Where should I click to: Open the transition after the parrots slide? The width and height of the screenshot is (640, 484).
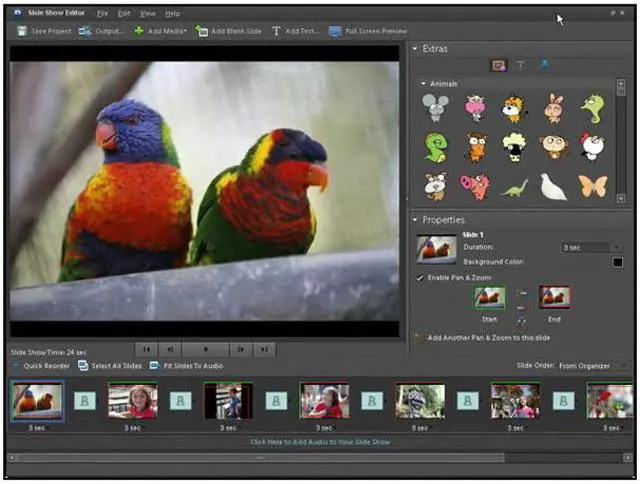coord(85,401)
